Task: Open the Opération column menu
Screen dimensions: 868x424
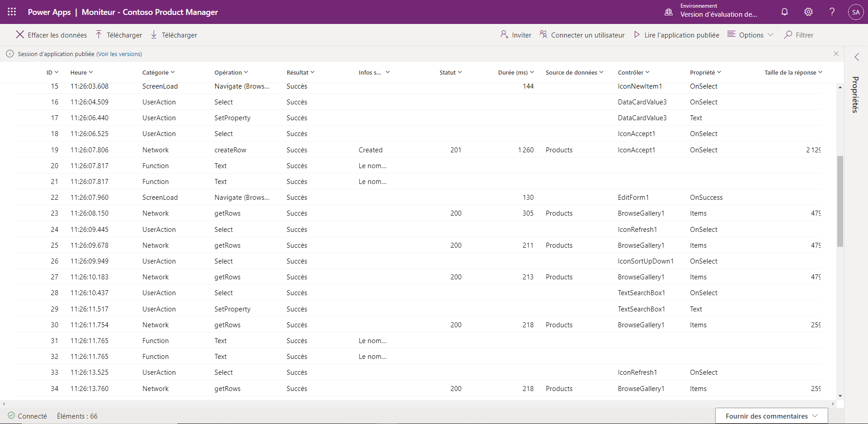Action: [231, 72]
